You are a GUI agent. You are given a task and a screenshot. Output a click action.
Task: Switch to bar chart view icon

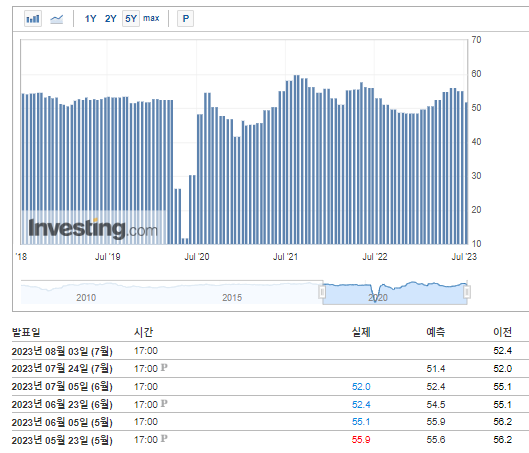click(x=33, y=19)
